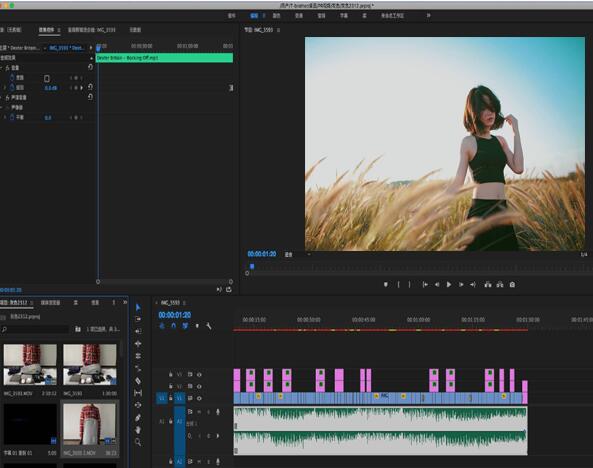The height and width of the screenshot is (468, 593).
Task: Click the Program monitor timecode 00:00:01:20
Action: [262, 254]
